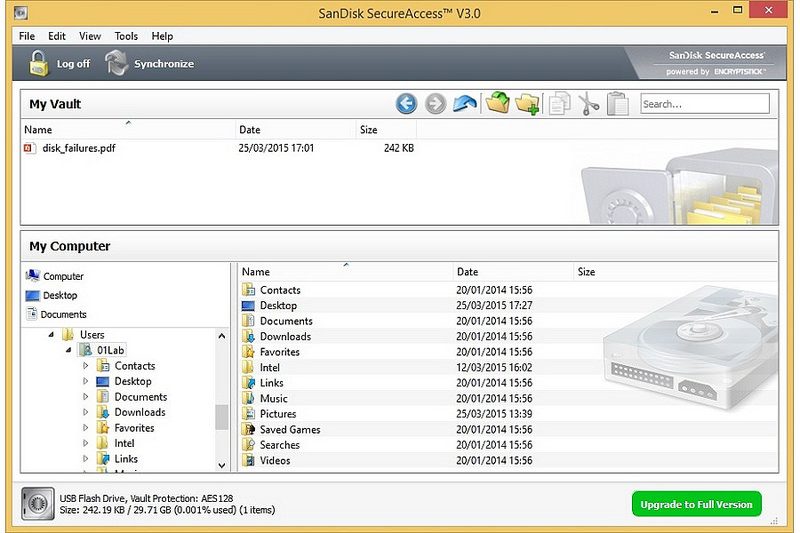Viewport: 800px width, 533px height.
Task: Click the Upgrade to Full Version button
Action: (696, 504)
